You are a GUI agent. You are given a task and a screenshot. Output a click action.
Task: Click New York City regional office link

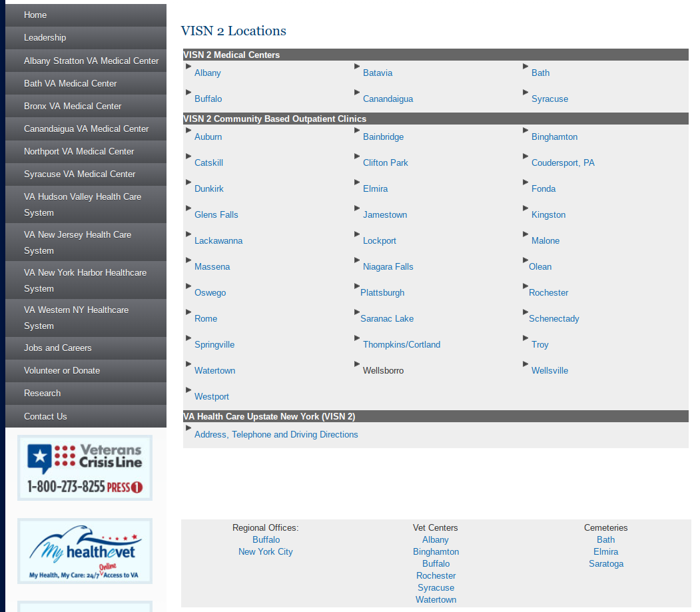265,552
